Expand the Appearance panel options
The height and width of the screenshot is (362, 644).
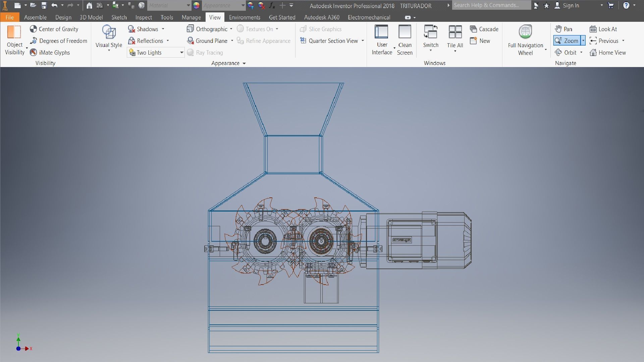pos(244,63)
